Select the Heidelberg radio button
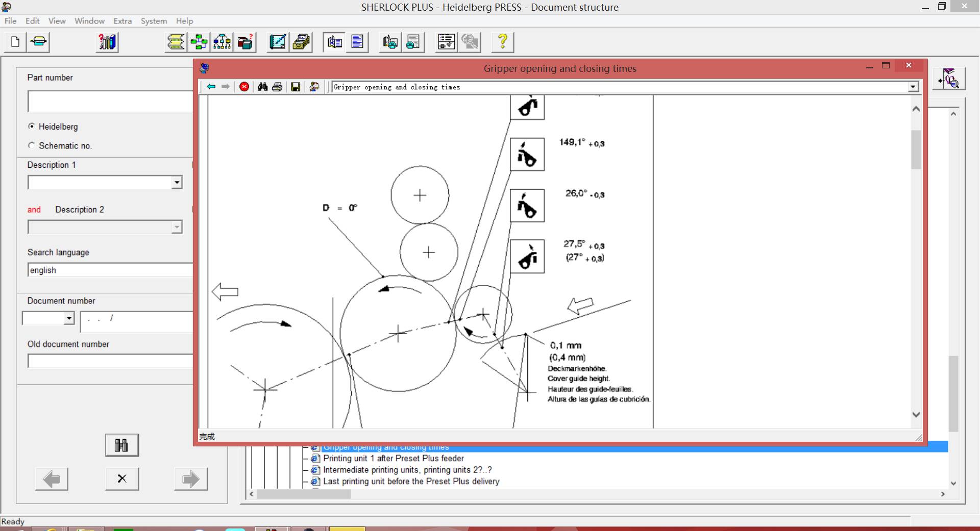Viewport: 980px width, 531px height. click(x=32, y=126)
